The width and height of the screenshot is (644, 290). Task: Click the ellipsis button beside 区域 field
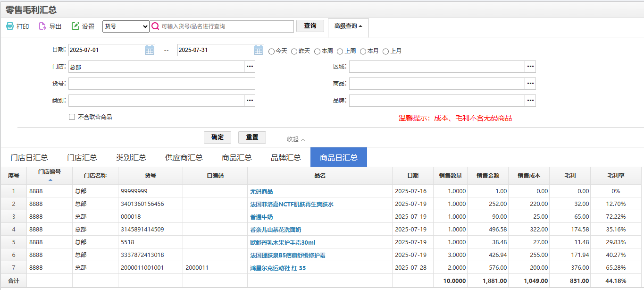[x=530, y=67]
